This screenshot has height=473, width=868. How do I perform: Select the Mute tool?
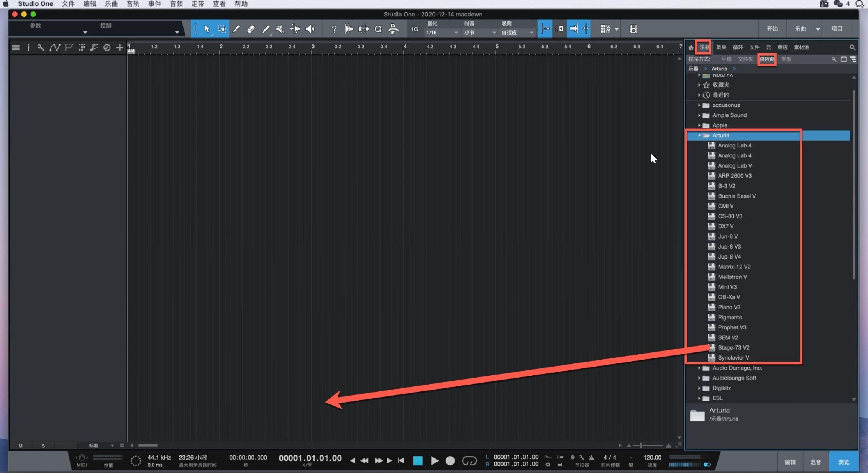(x=280, y=29)
